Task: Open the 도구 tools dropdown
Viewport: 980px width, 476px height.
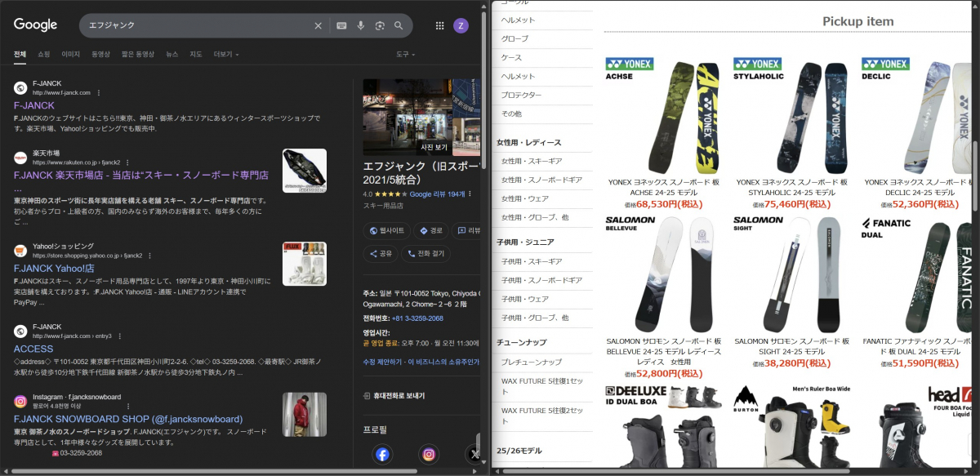Action: (x=405, y=54)
